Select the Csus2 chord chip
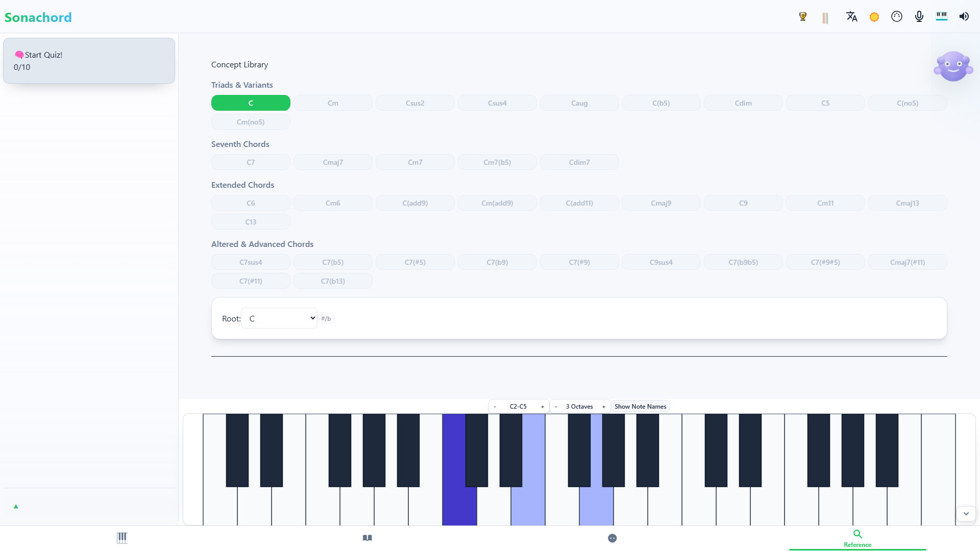 click(415, 103)
